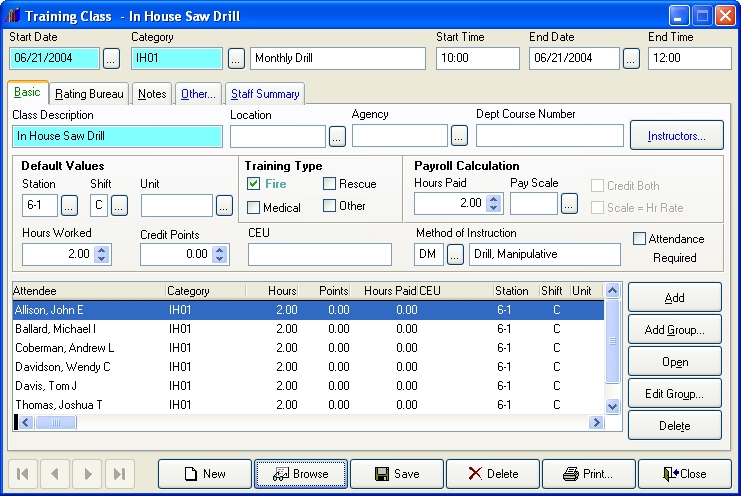Go to previous record arrow
The image size is (741, 496).
(x=55, y=474)
